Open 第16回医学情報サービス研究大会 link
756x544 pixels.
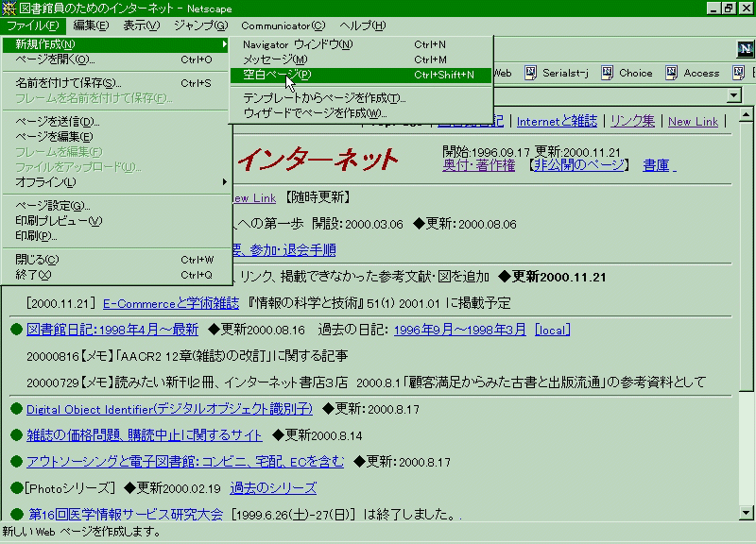click(126, 514)
